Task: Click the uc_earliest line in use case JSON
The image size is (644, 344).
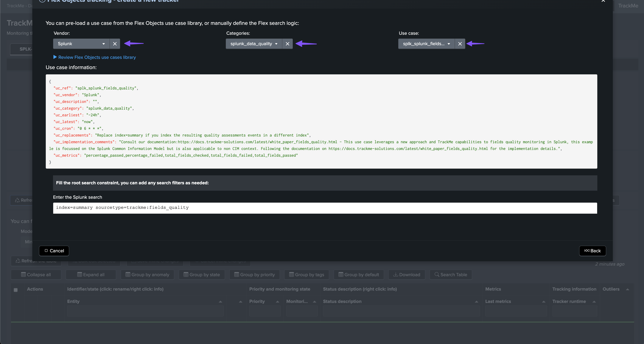Action: click(x=77, y=115)
